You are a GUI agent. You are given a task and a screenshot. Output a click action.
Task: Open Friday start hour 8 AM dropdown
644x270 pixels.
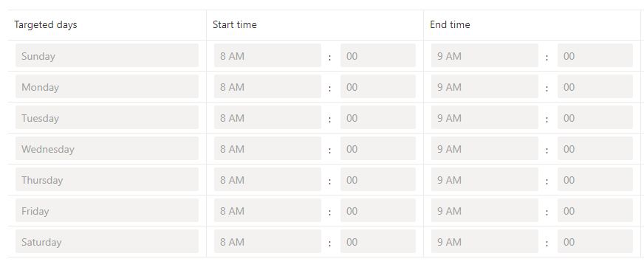pos(267,210)
